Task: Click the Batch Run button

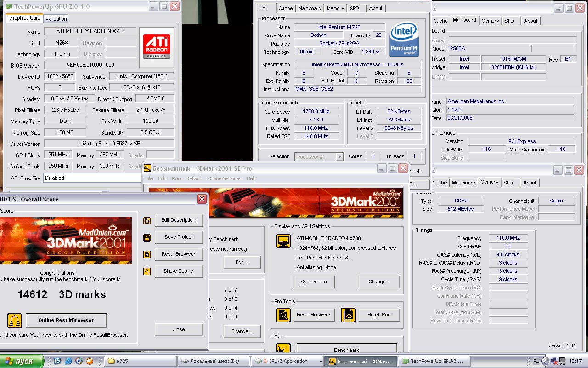Action: tap(379, 315)
